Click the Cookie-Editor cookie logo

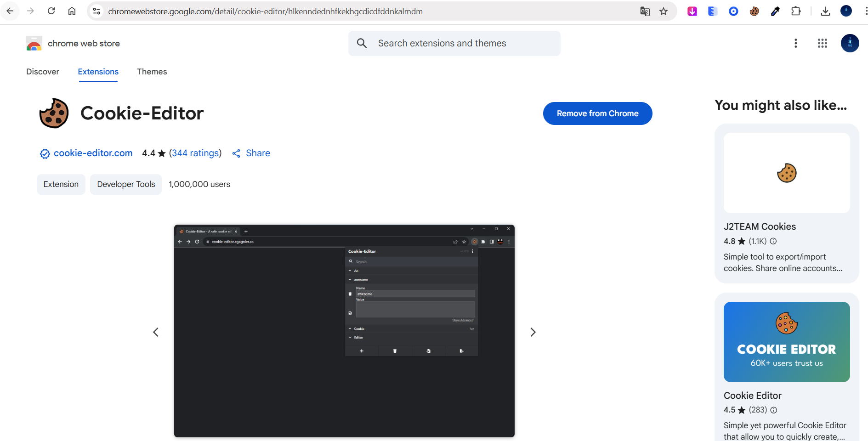[x=54, y=113]
